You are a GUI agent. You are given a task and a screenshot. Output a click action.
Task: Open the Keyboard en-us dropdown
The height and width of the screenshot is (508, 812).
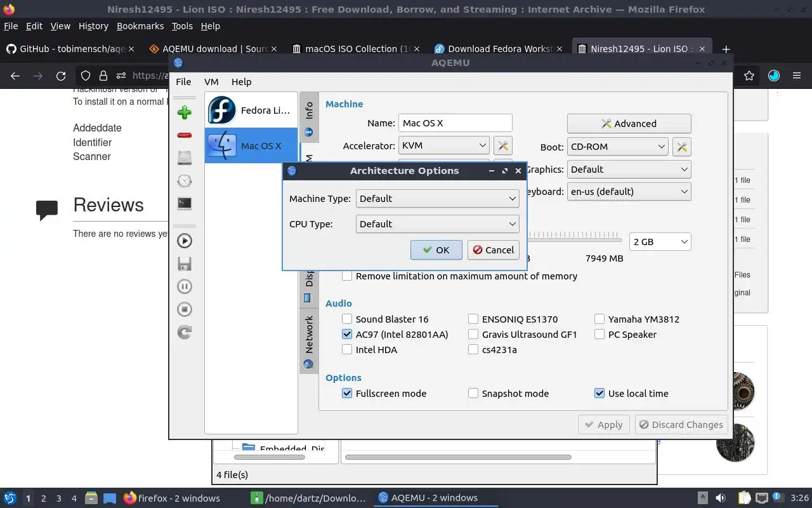(629, 192)
